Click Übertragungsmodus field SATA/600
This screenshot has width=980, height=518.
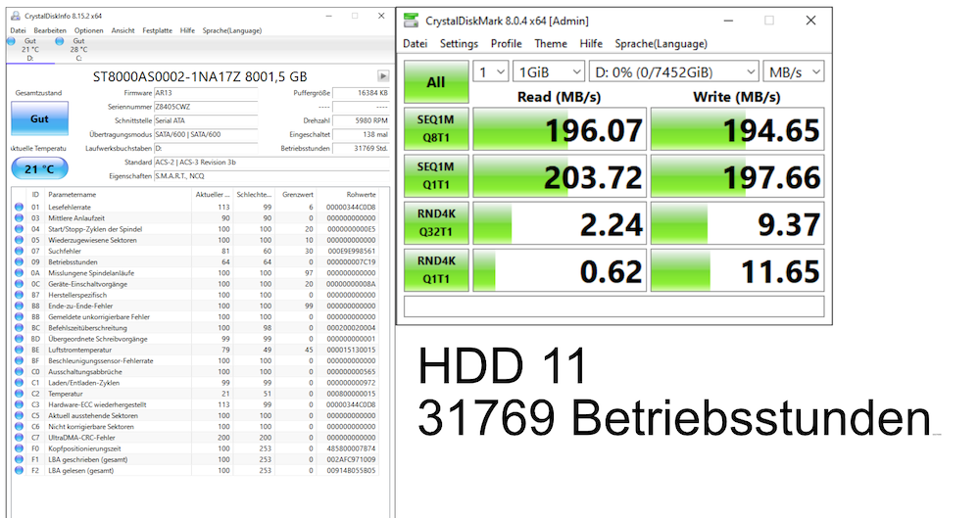206,134
